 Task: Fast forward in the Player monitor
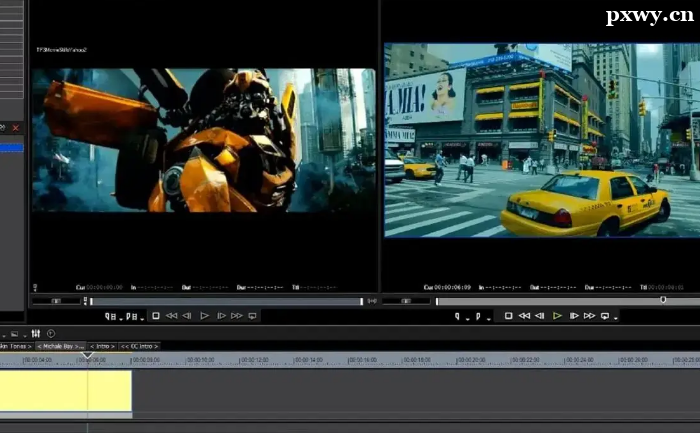pos(237,316)
